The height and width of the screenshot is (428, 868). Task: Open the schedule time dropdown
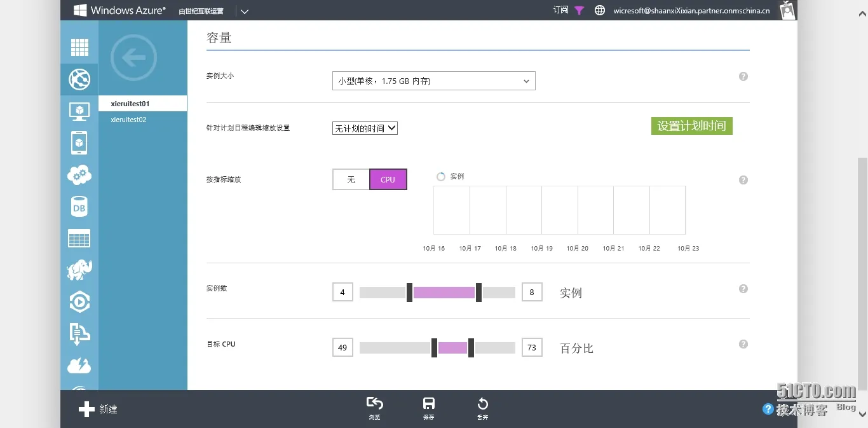(365, 128)
